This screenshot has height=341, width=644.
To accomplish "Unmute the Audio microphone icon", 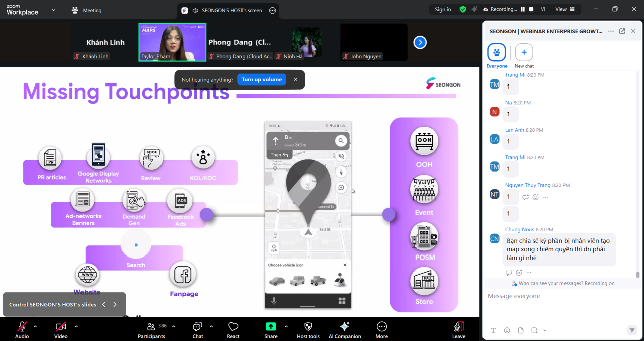I will tap(22, 327).
